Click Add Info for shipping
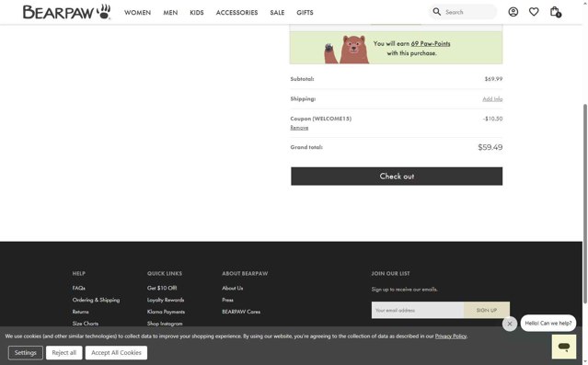588x365 pixels. (492, 99)
